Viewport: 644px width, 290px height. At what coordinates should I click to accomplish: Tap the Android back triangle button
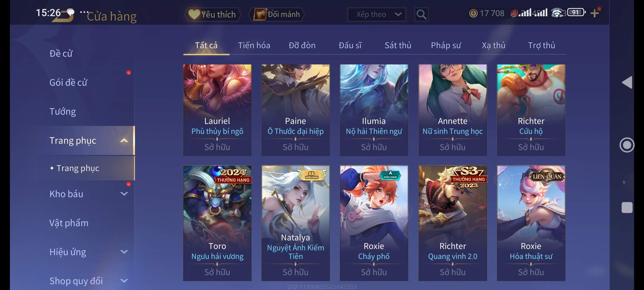tap(627, 82)
